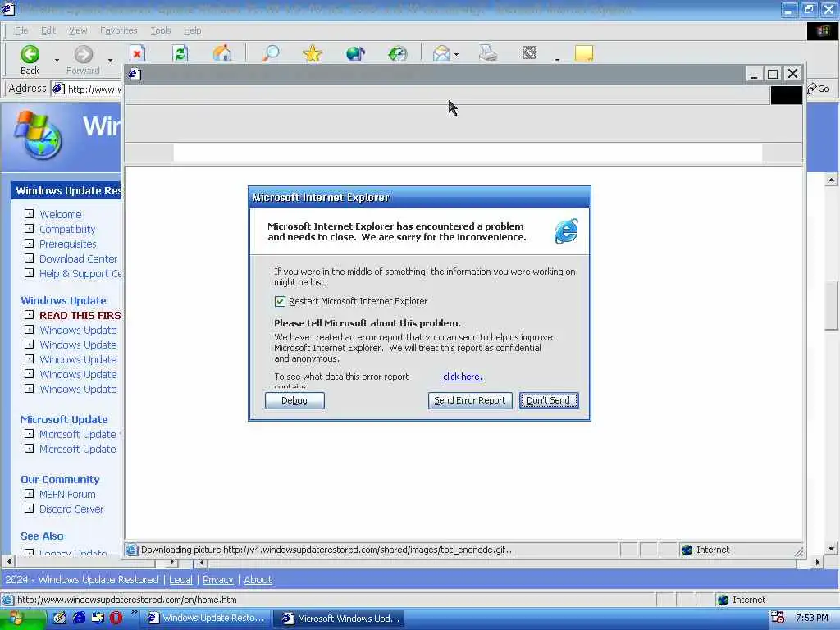Image resolution: width=840 pixels, height=630 pixels.
Task: Open the READ THIS FIRST link
Action: (80, 316)
